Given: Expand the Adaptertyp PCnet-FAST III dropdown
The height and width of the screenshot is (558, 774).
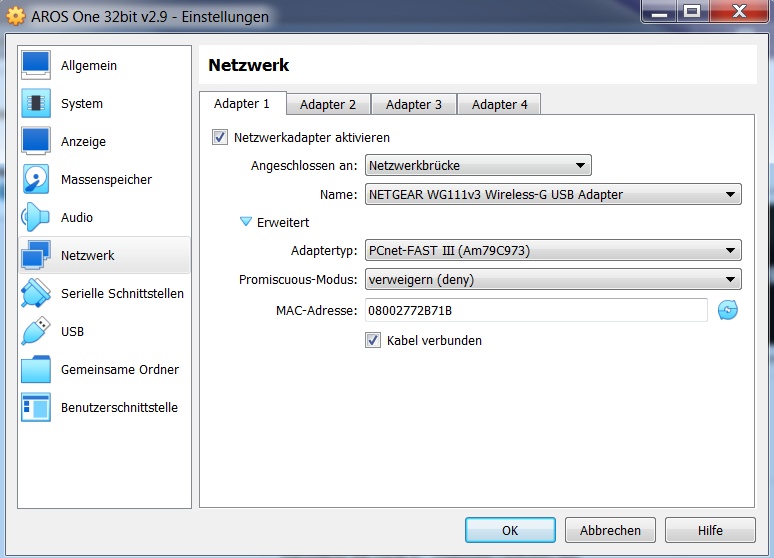Looking at the screenshot, I should pyautogui.click(x=553, y=251).
